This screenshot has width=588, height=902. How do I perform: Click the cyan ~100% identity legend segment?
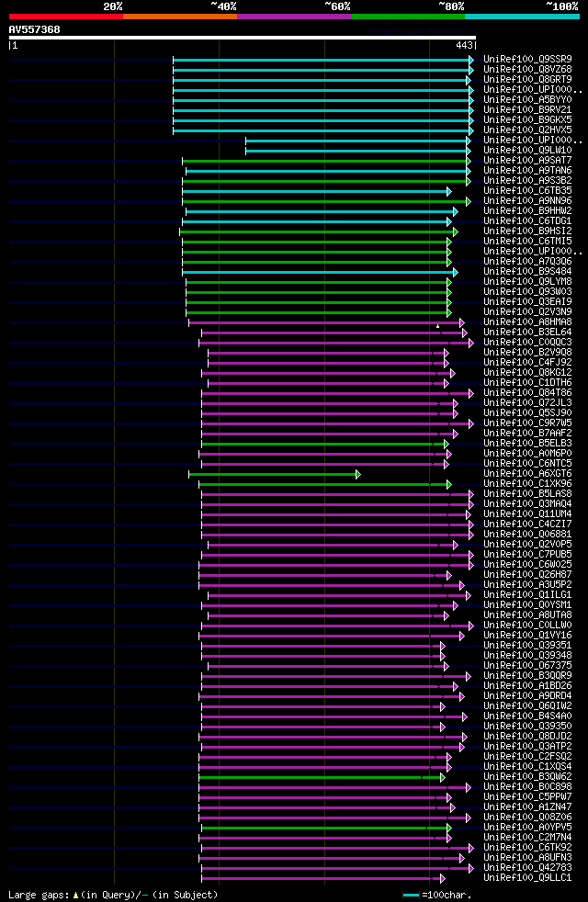(522, 17)
